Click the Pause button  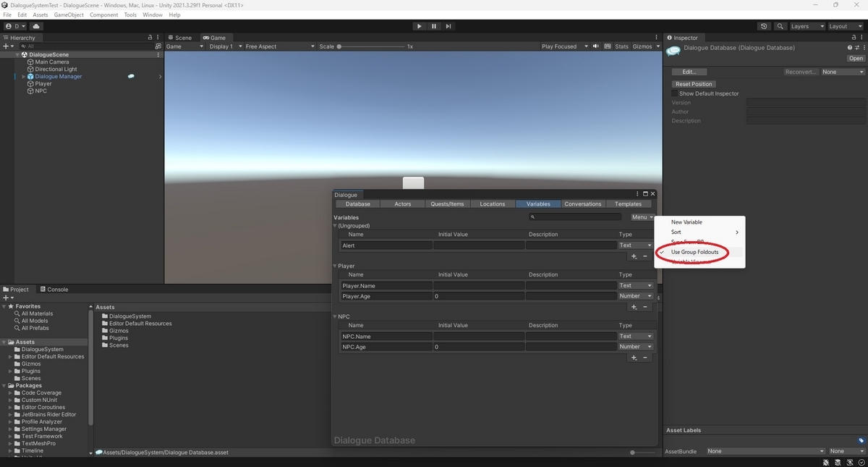point(434,26)
